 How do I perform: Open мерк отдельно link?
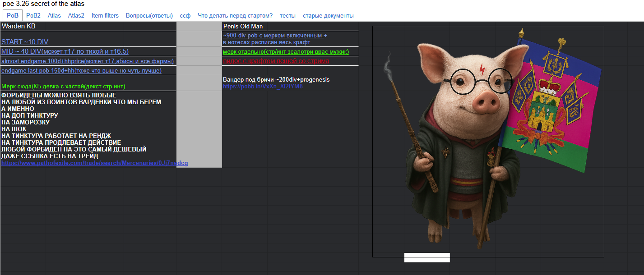click(286, 52)
